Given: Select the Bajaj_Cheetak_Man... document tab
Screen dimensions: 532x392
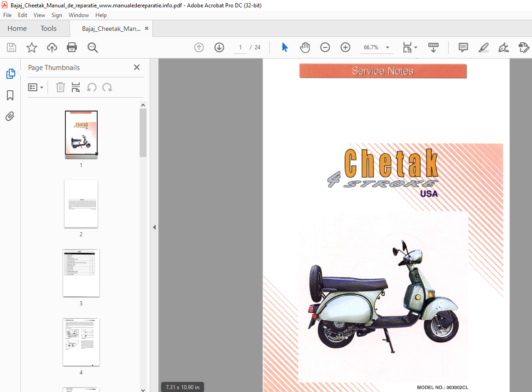Looking at the screenshot, I should click(111, 29).
